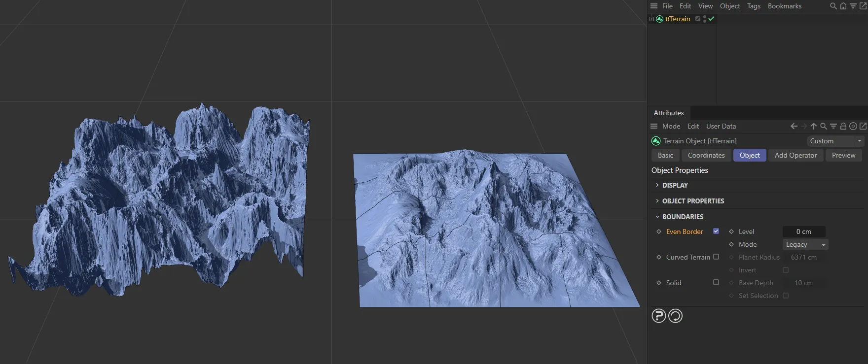Go back with the Attributes left arrow
868x364 pixels.
tap(794, 126)
